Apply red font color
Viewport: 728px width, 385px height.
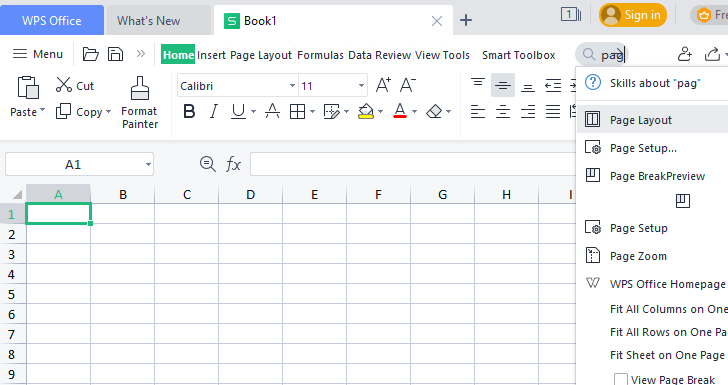coord(400,111)
